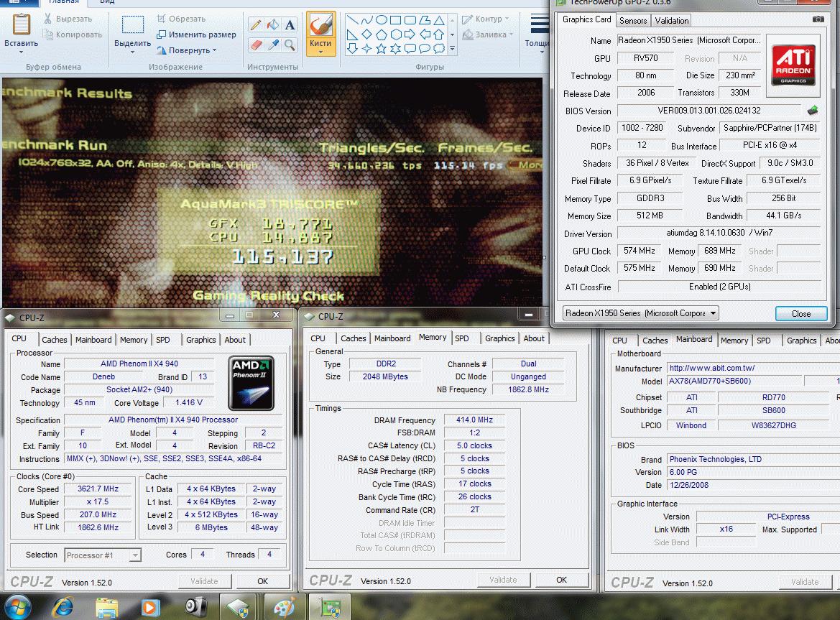
Task: Click the GPU-Z screenshot camera icon
Action: pos(818,19)
